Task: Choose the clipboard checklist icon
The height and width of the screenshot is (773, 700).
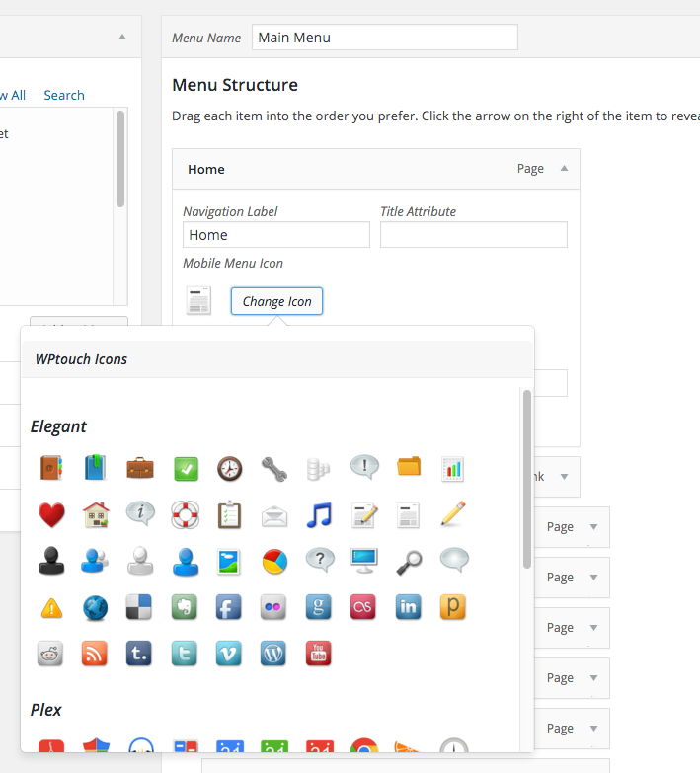Action: coord(230,515)
